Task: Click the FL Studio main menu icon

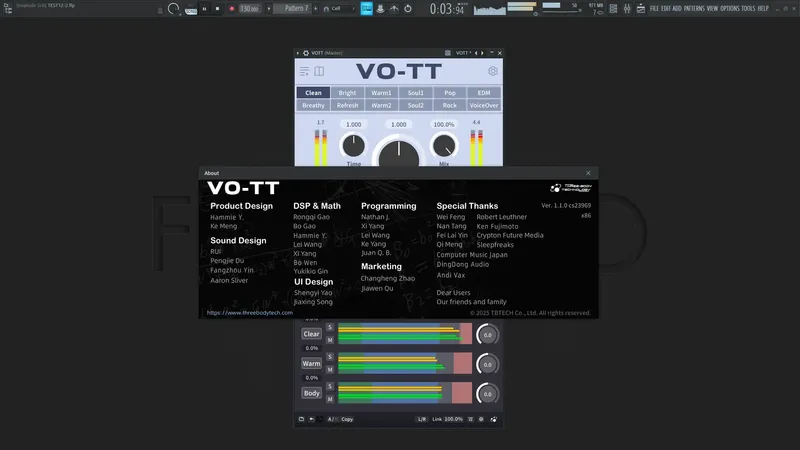Action: point(8,9)
